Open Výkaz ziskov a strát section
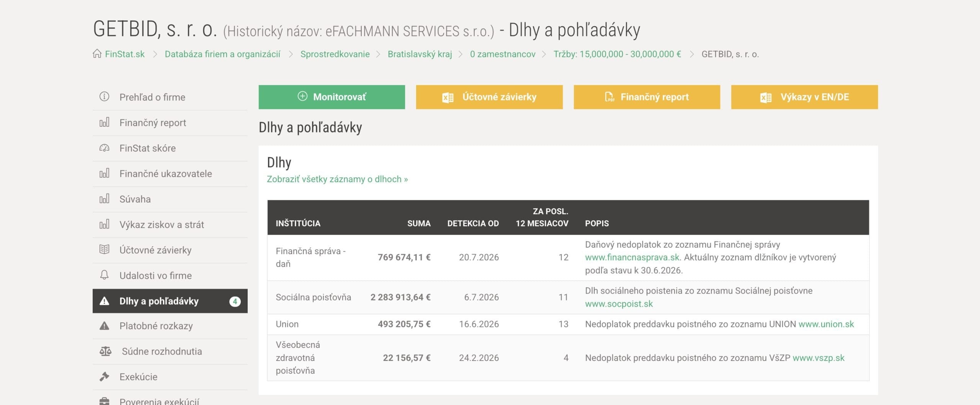This screenshot has height=405, width=980. point(170,225)
